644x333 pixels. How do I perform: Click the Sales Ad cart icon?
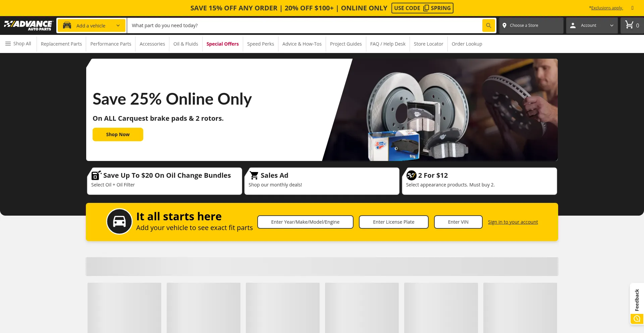coord(254,175)
